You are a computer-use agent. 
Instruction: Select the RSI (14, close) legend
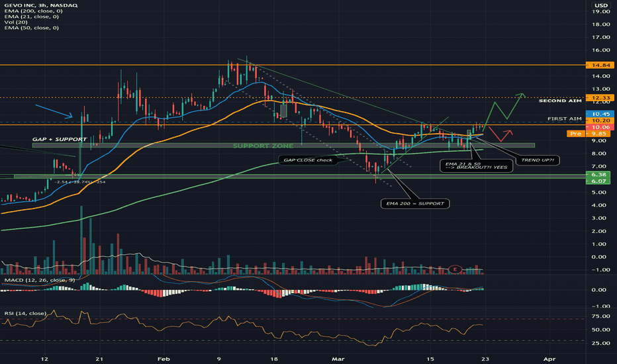25,313
